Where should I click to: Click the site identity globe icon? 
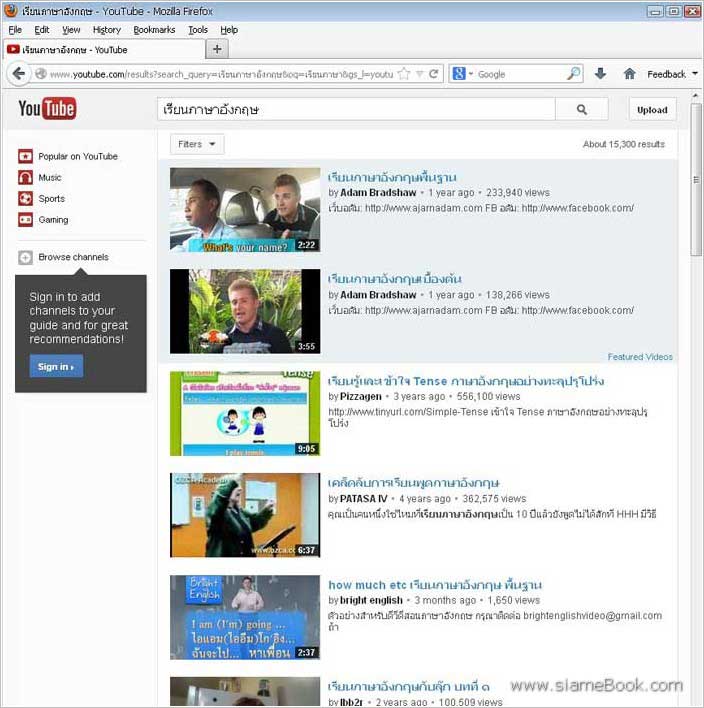tap(41, 74)
